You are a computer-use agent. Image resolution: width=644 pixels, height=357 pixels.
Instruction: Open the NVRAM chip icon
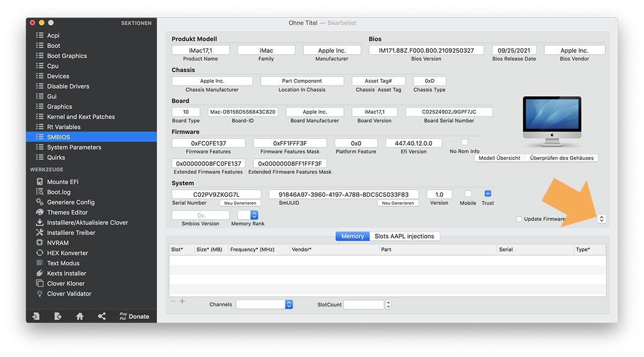40,243
